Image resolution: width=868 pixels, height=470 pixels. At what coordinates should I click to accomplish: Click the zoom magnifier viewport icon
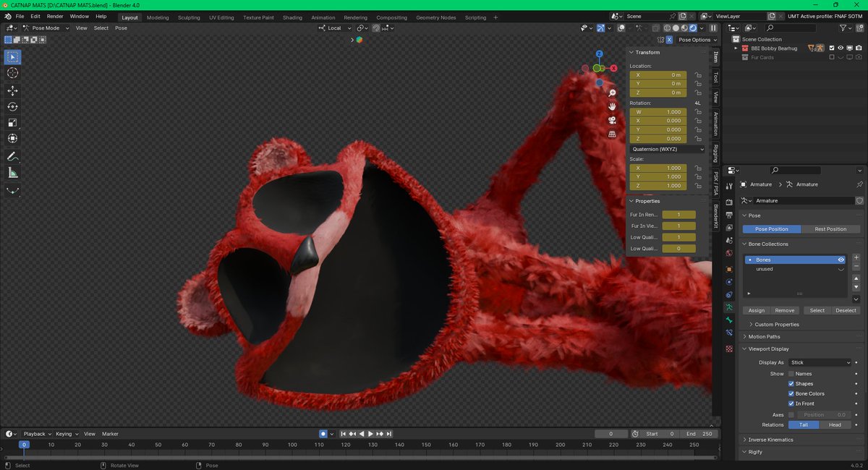click(612, 93)
